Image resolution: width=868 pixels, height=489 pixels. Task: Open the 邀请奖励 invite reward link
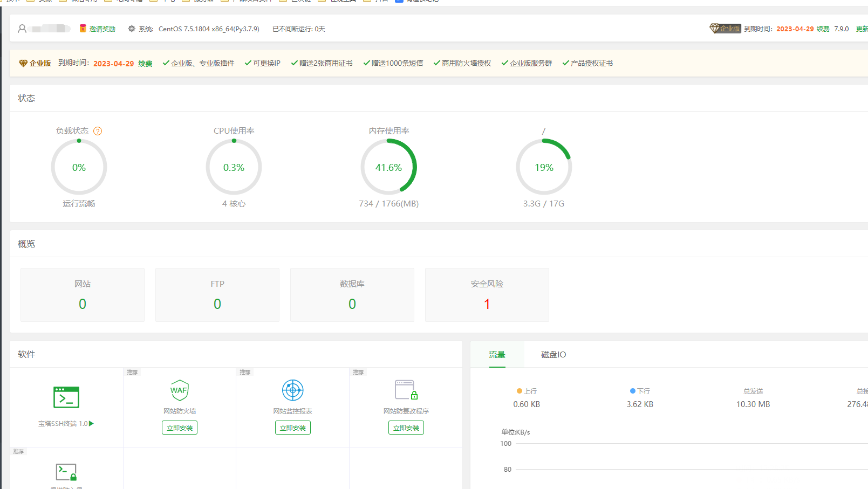(x=98, y=29)
